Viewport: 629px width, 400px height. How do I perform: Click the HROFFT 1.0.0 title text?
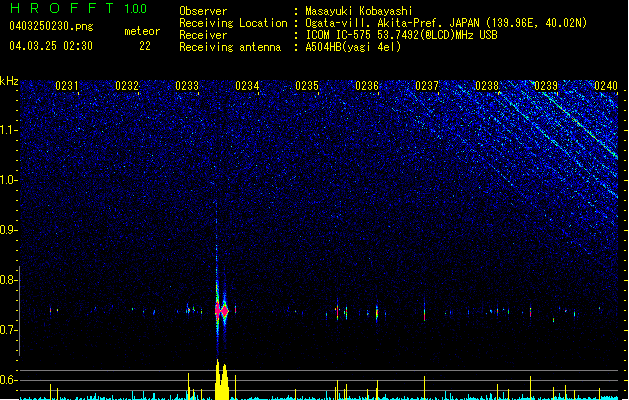79,8
